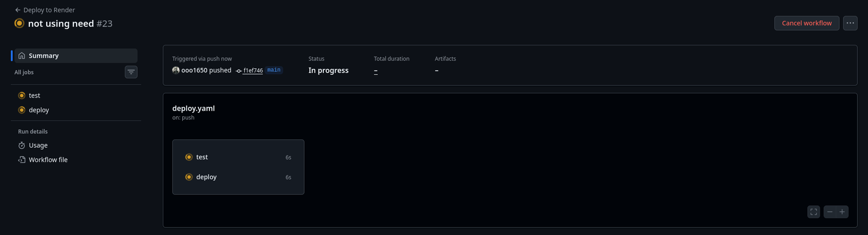
Task: Click the main branch label
Action: pyautogui.click(x=274, y=70)
